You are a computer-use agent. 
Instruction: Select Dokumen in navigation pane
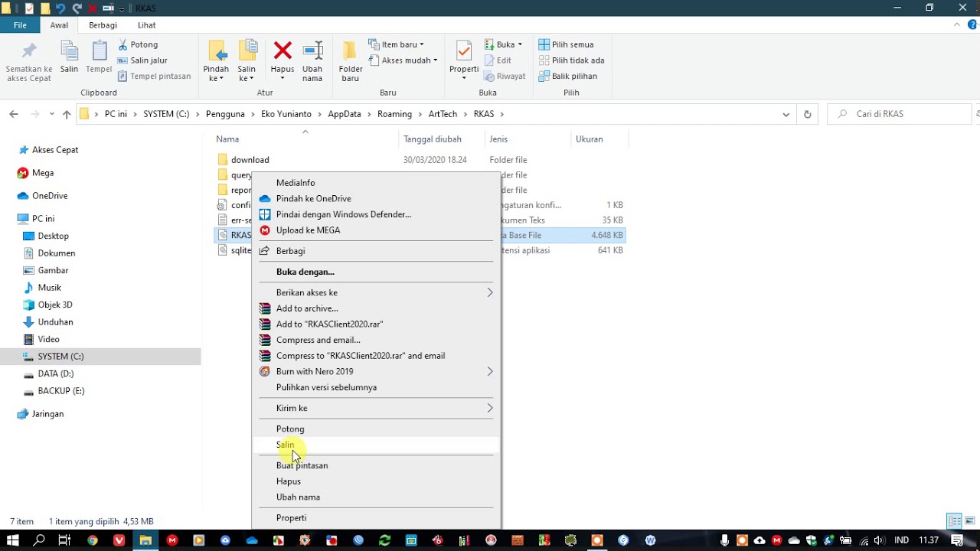57,253
